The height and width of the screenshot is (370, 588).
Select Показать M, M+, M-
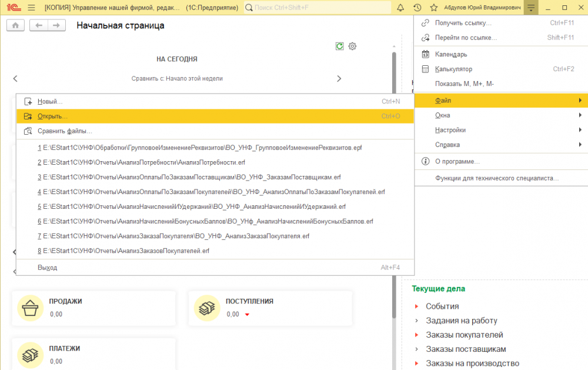click(x=502, y=84)
